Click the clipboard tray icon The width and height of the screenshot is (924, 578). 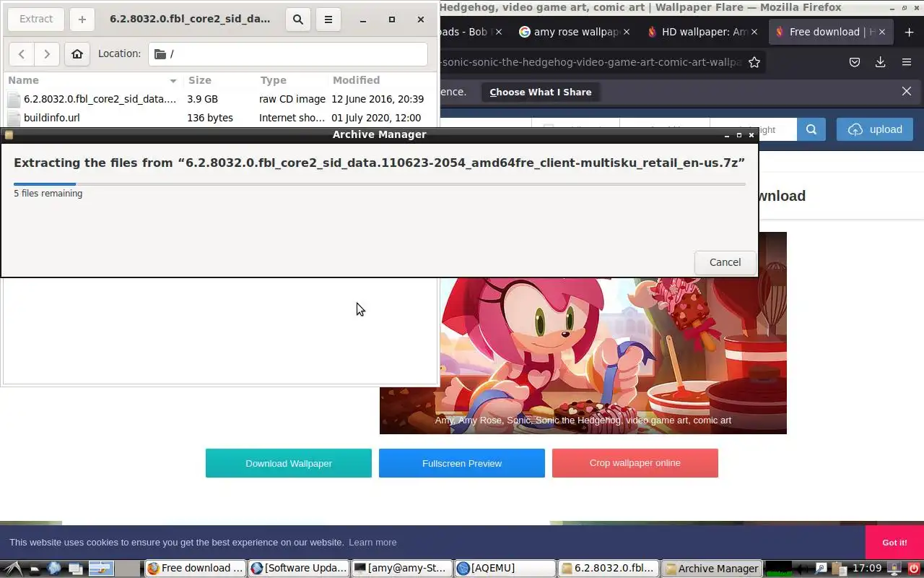[838, 569]
